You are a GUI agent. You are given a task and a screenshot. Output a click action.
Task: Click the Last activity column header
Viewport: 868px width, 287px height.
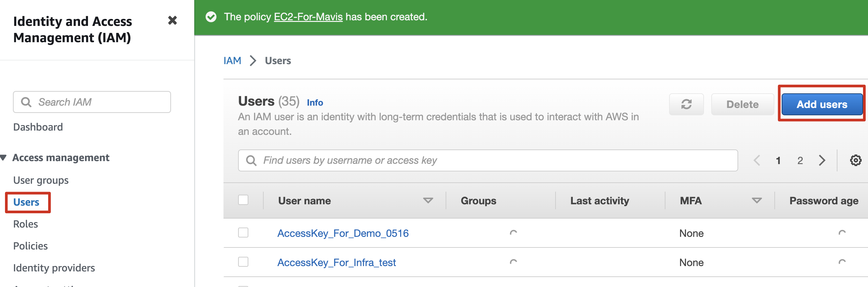[x=599, y=201]
